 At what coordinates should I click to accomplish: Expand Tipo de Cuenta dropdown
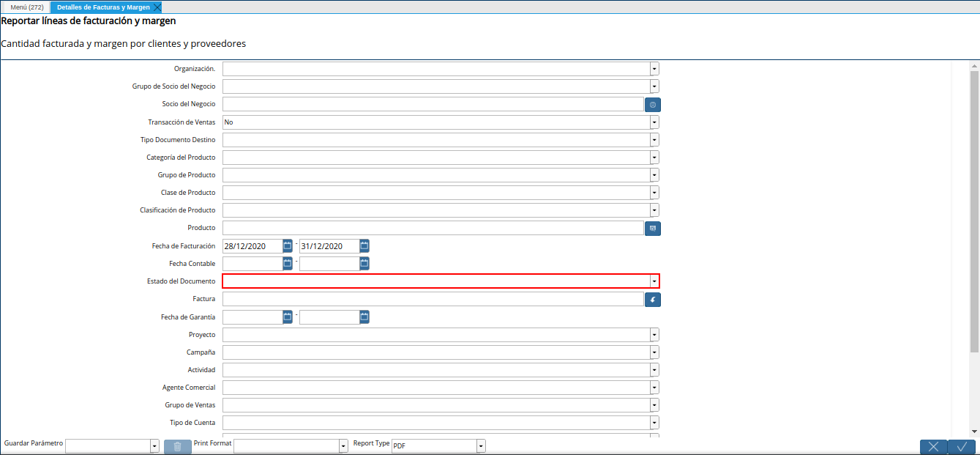click(x=654, y=423)
